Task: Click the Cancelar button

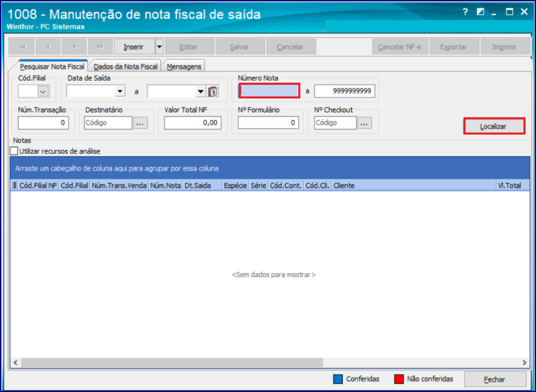Action: point(291,47)
